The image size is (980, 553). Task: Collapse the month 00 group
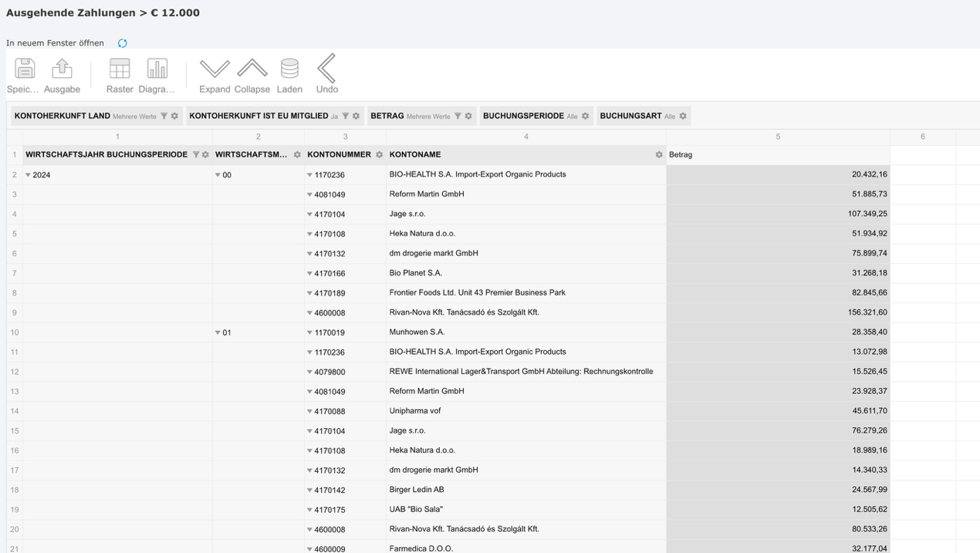tap(218, 175)
